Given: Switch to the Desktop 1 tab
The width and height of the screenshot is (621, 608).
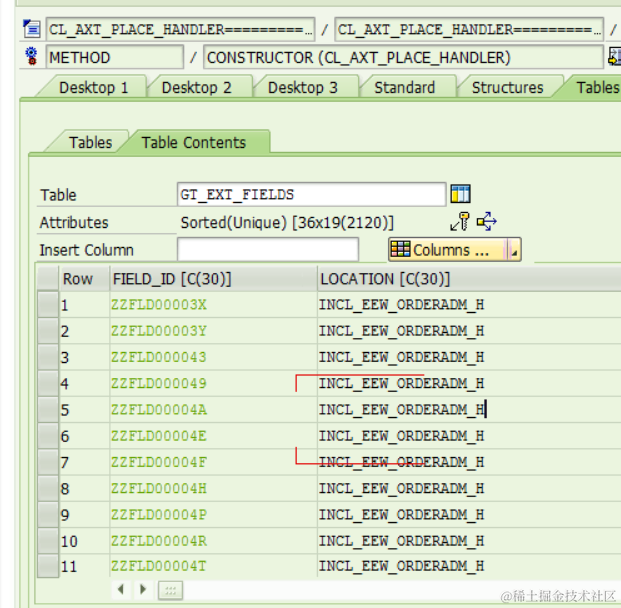Looking at the screenshot, I should (x=94, y=88).
